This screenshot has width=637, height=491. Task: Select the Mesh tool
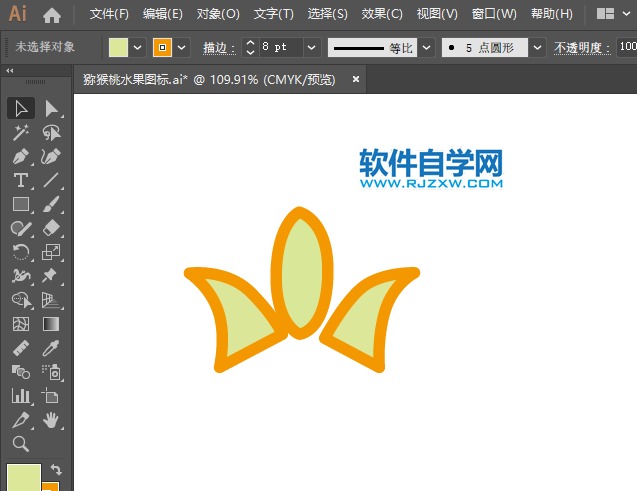tap(21, 324)
